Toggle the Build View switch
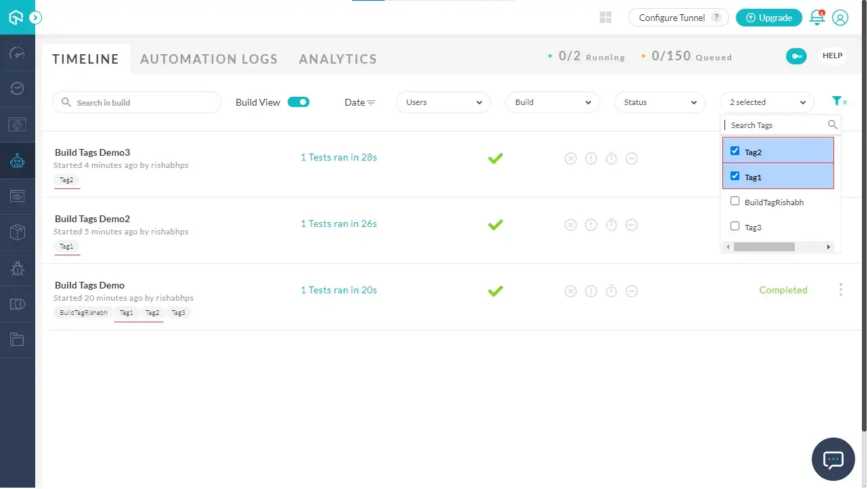The image size is (868, 489). point(299,102)
